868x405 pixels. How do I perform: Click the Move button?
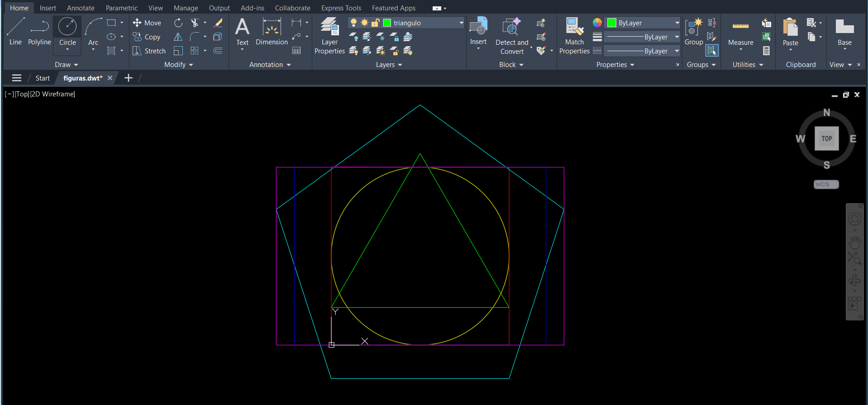[147, 23]
